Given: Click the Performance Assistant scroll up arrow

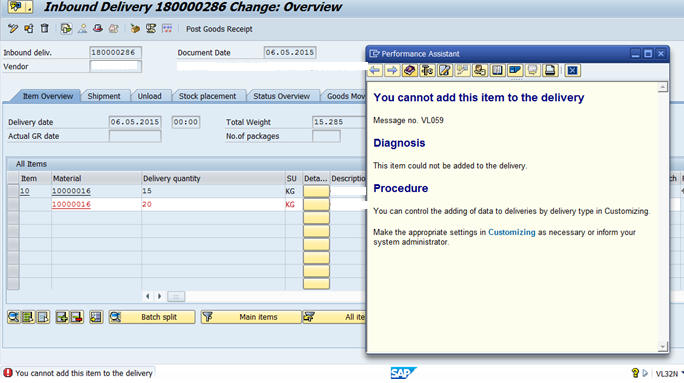Looking at the screenshot, I should pyautogui.click(x=663, y=87).
